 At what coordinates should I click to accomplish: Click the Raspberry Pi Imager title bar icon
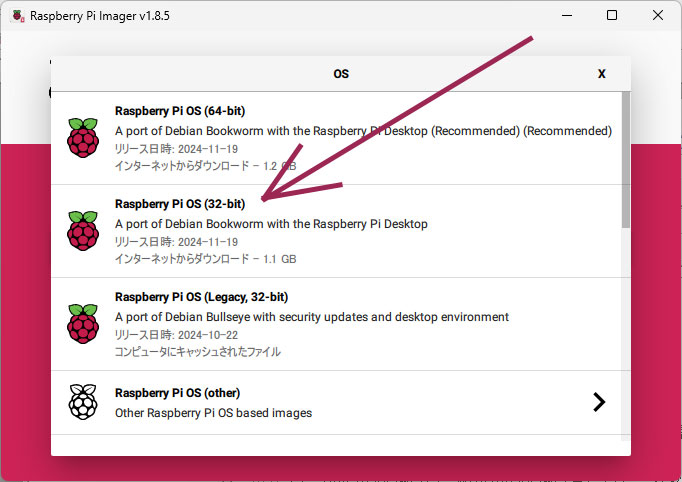point(18,16)
